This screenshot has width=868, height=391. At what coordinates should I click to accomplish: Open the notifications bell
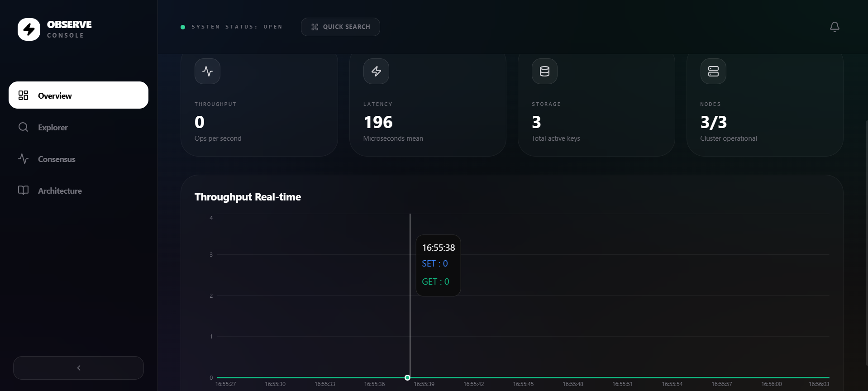[x=835, y=27]
